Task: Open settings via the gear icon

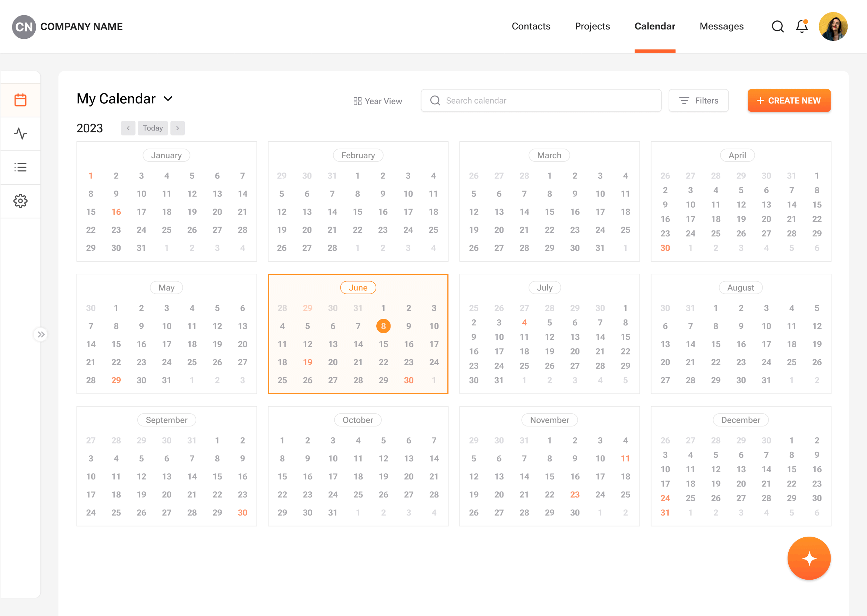Action: (x=20, y=201)
